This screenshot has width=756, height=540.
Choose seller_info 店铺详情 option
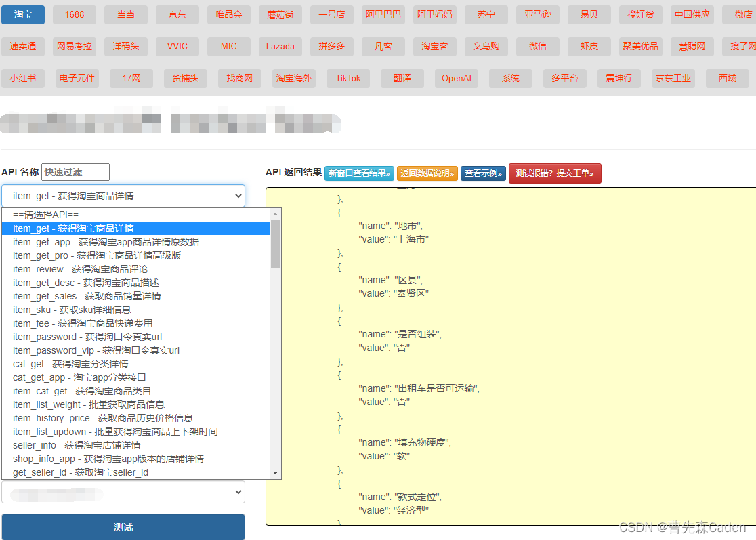tap(136, 445)
